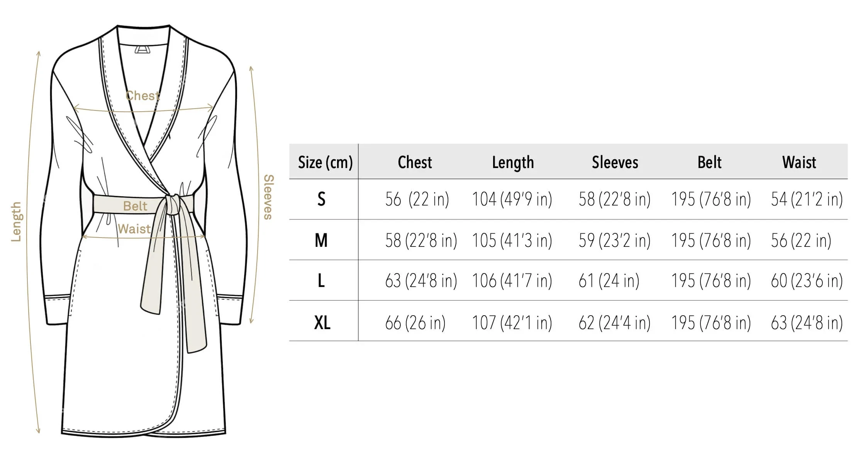Click the Belt label on the robe diagram
The image size is (868, 462).
[x=135, y=206]
